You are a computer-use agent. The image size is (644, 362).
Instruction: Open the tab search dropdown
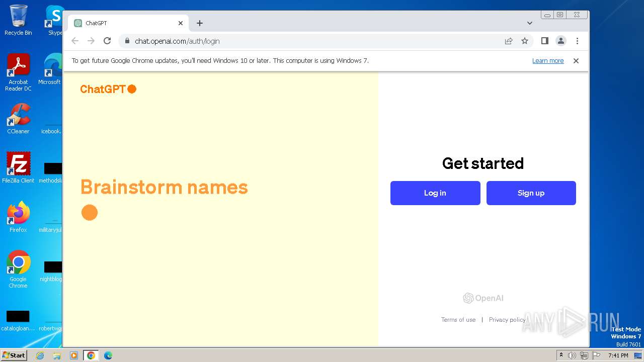point(530,23)
